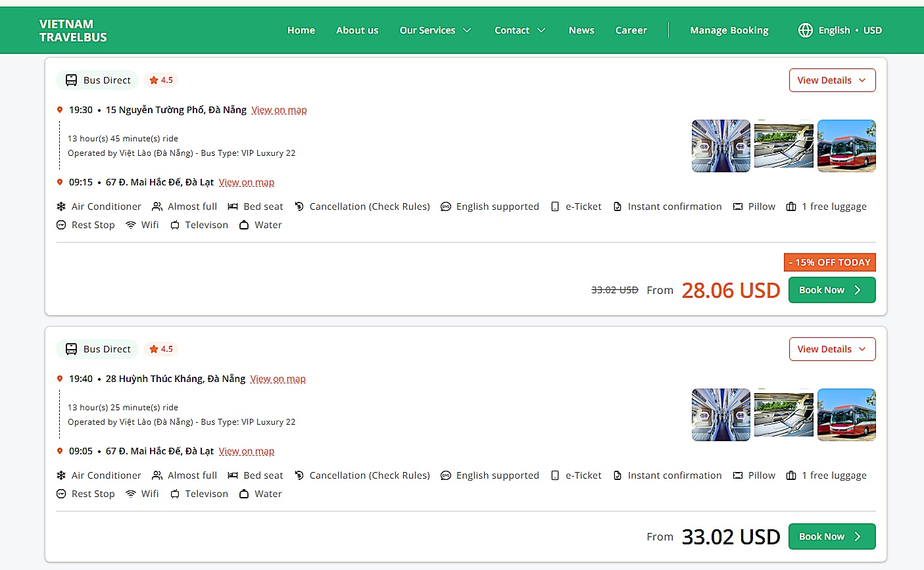924x570 pixels.
Task: Open the Career page
Action: (x=631, y=30)
